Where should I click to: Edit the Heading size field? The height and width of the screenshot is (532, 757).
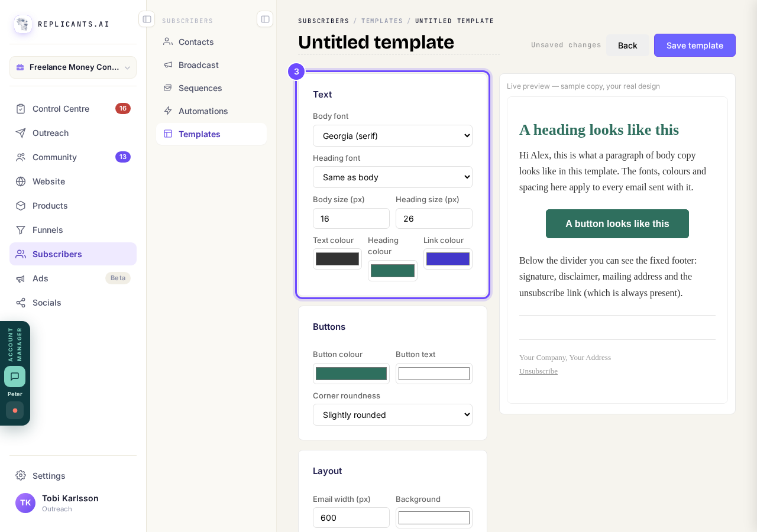[434, 218]
